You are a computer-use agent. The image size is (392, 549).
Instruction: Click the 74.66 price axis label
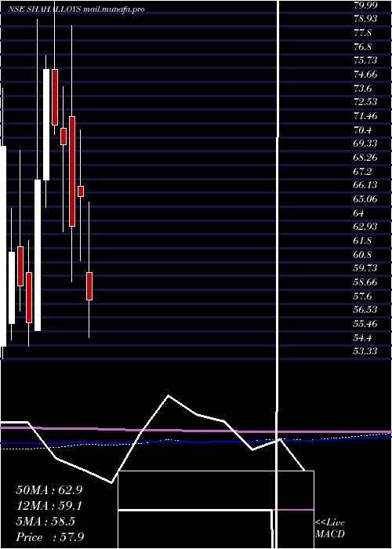(365, 75)
